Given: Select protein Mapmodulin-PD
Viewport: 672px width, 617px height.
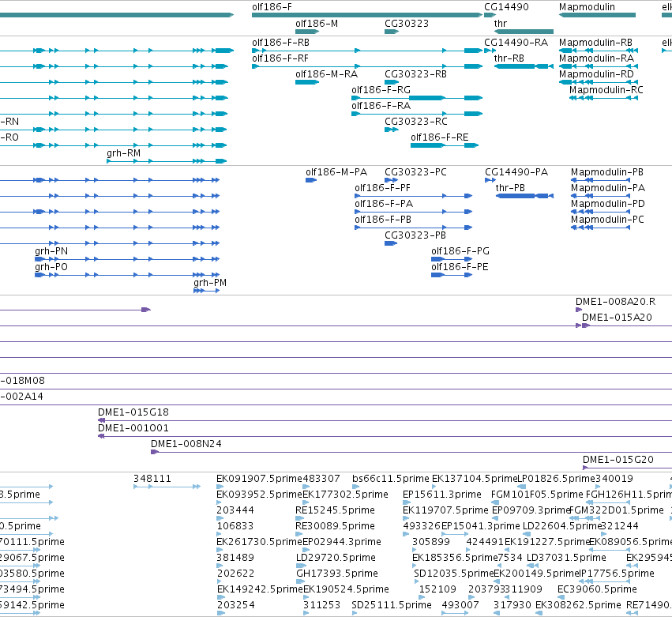Looking at the screenshot, I should tap(600, 212).
